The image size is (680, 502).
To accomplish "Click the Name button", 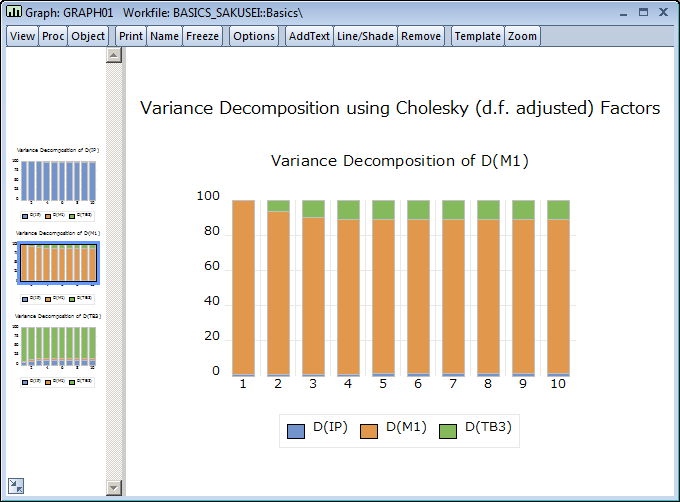I will pos(164,36).
